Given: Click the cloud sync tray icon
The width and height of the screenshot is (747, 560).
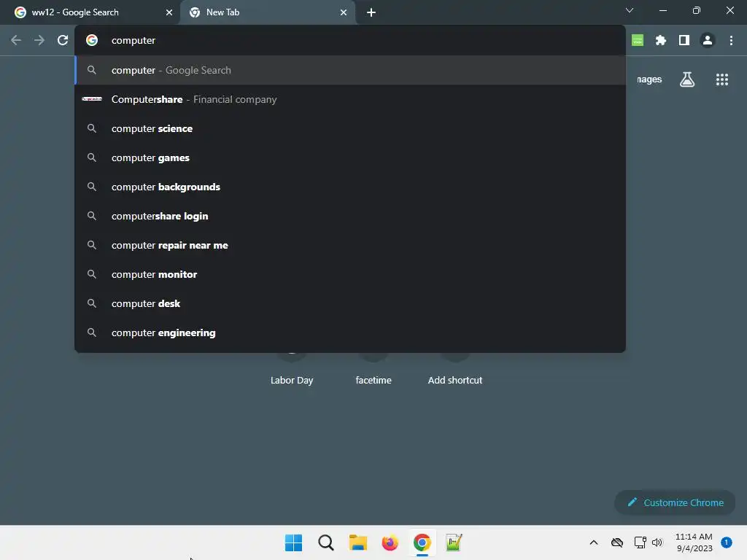Looking at the screenshot, I should (617, 542).
